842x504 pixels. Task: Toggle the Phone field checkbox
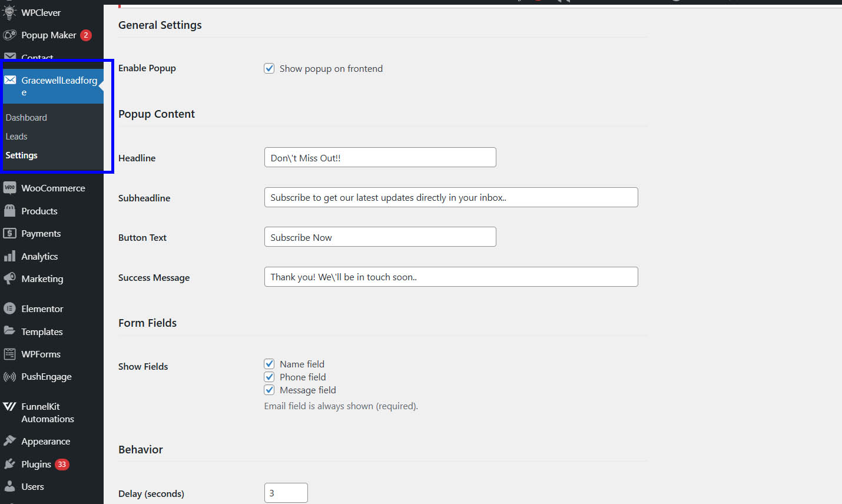click(x=269, y=377)
